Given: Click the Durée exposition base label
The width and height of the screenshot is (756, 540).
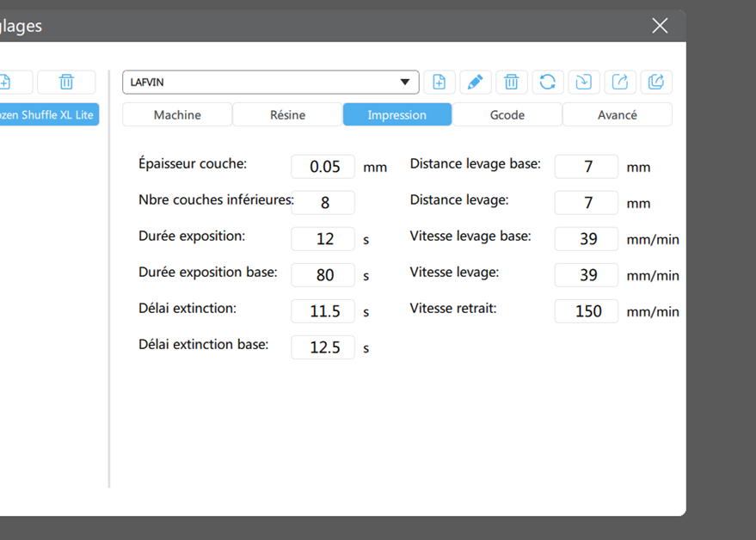Looking at the screenshot, I should pyautogui.click(x=208, y=273).
